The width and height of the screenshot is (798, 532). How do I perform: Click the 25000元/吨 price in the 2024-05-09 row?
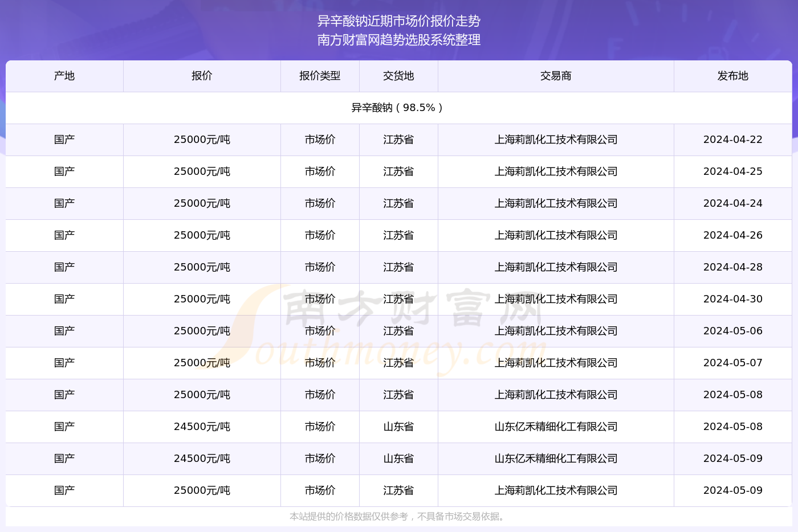pos(202,490)
